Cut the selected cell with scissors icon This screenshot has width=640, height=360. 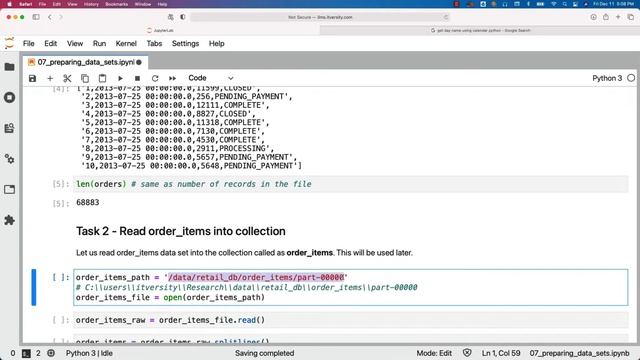(x=67, y=78)
